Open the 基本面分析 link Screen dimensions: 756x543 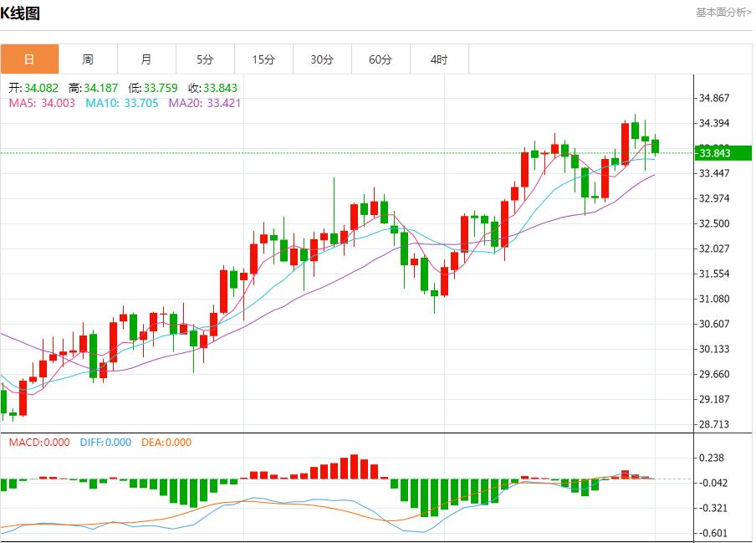[x=723, y=13]
